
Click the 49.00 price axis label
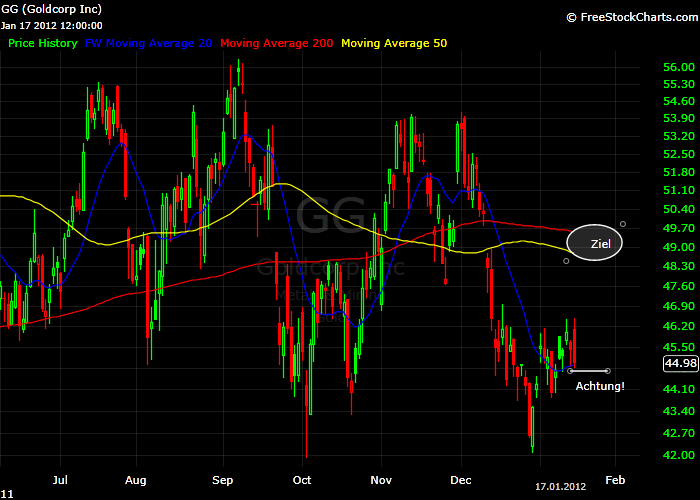[679, 247]
